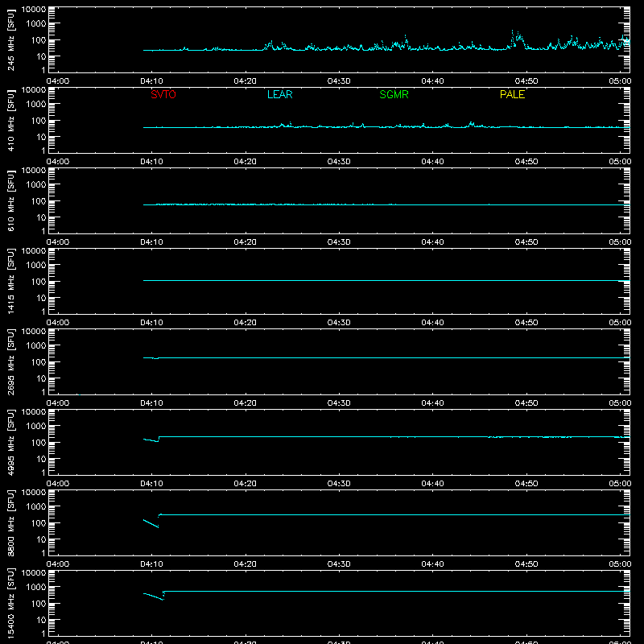The height and width of the screenshot is (644, 644).
Task: Click the 04:20 tick label under 410 MHz plot
Action: tap(246, 162)
